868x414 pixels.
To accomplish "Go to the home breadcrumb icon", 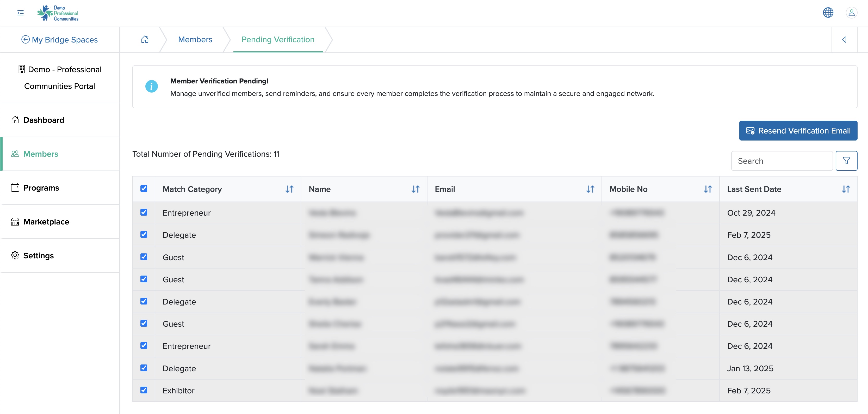I will (145, 39).
